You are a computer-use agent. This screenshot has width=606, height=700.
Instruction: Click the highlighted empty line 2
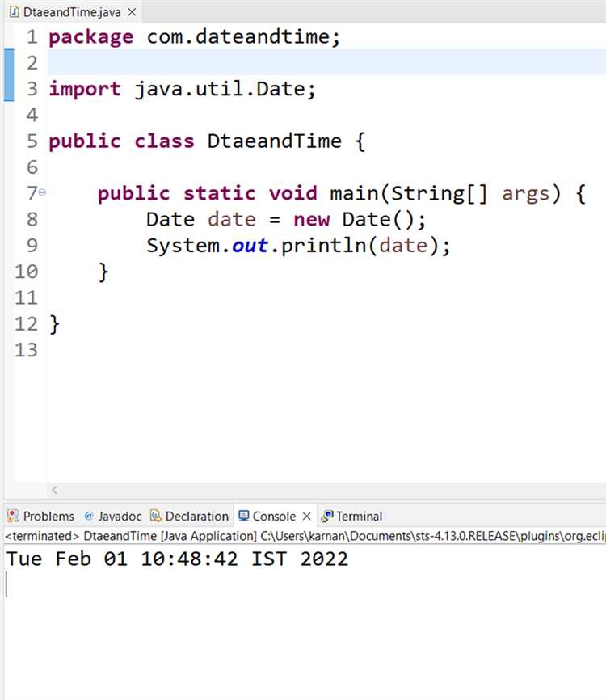[x=326, y=62]
